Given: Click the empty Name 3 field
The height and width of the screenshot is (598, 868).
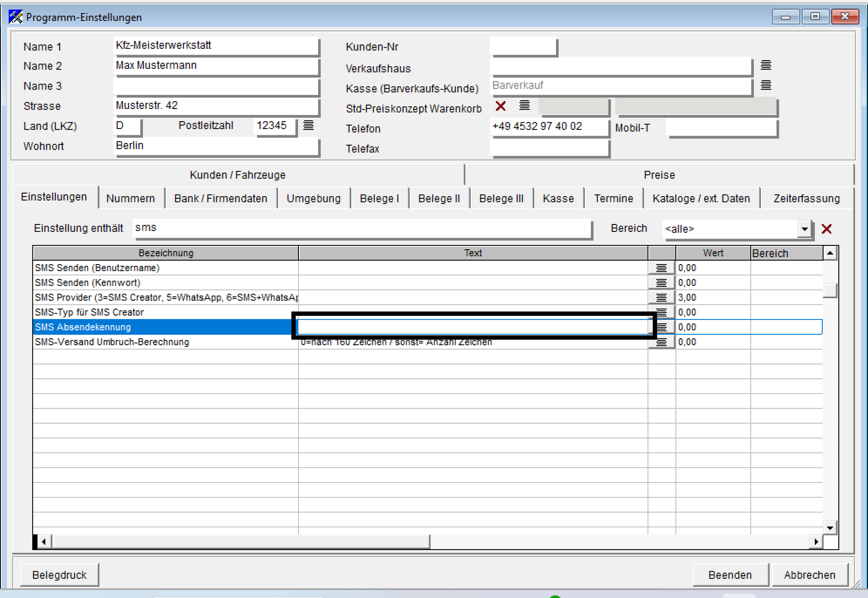Looking at the screenshot, I should [216, 86].
